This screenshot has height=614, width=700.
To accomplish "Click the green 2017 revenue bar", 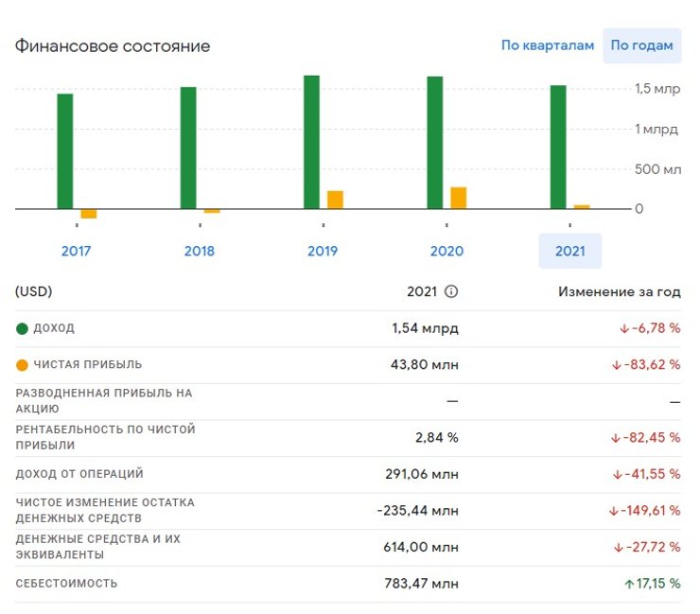I will point(65,150).
